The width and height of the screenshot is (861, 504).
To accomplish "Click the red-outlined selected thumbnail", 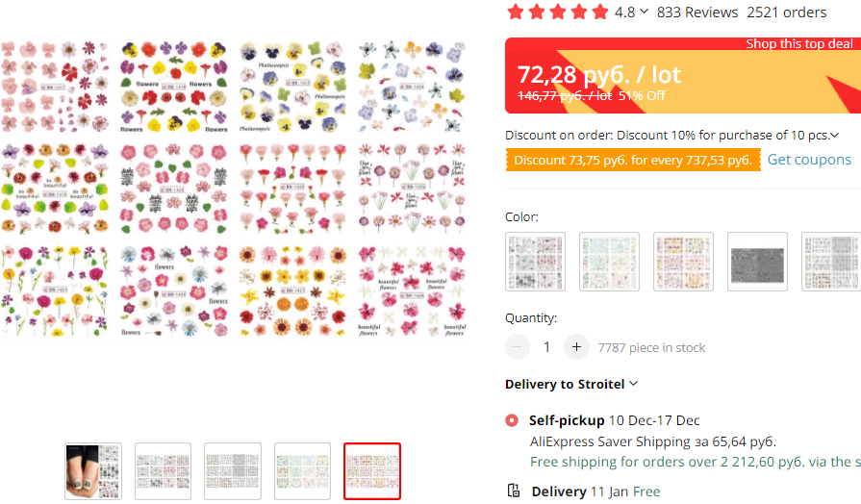I will coord(372,471).
